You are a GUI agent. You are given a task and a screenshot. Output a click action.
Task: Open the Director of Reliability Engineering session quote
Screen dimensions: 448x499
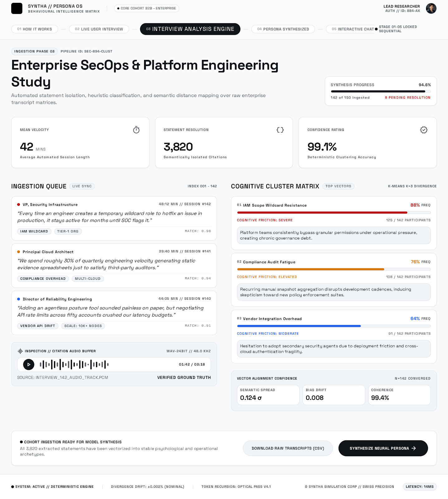pyautogui.click(x=114, y=313)
